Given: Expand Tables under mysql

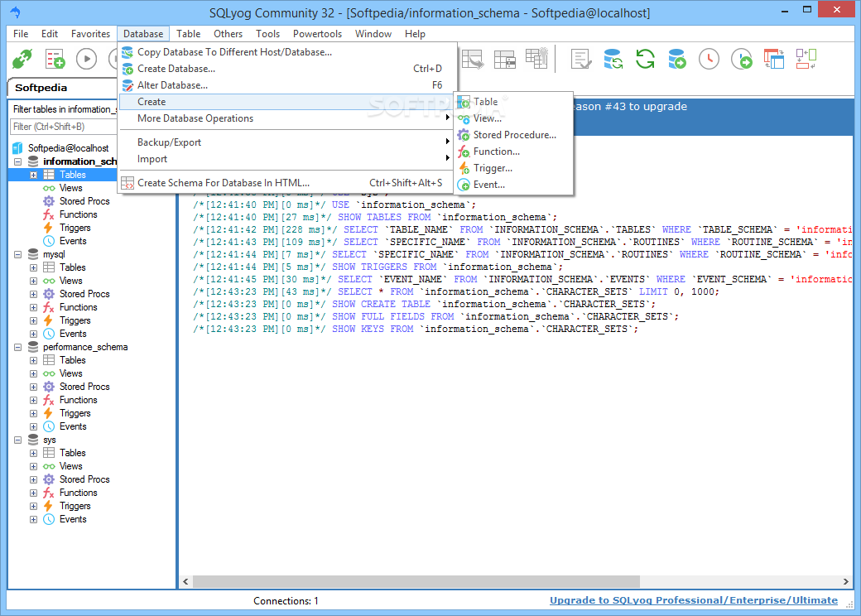Looking at the screenshot, I should (33, 268).
